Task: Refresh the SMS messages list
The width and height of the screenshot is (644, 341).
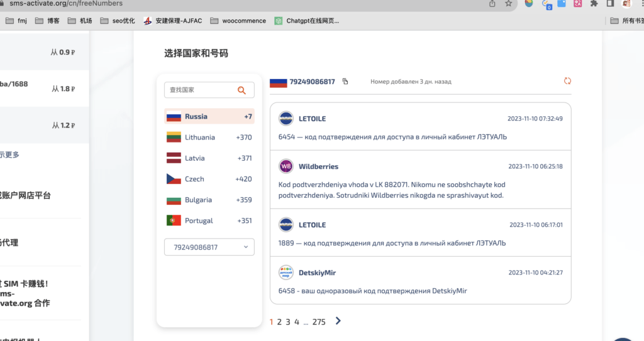Action: click(x=567, y=81)
